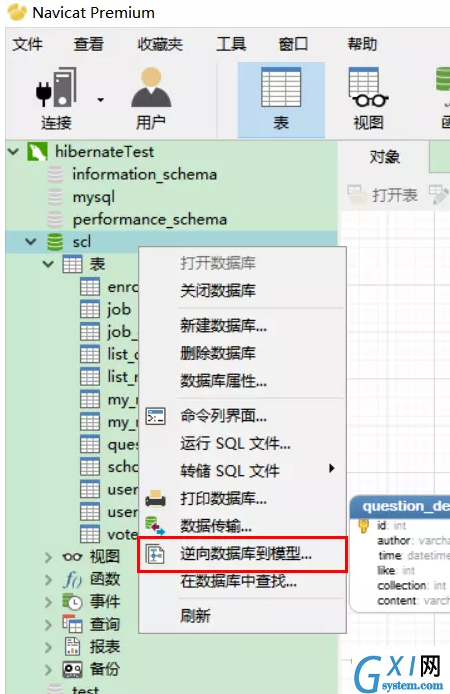The image size is (450, 694).
Task: Click the 查询 icon in tree
Action: [x=72, y=625]
